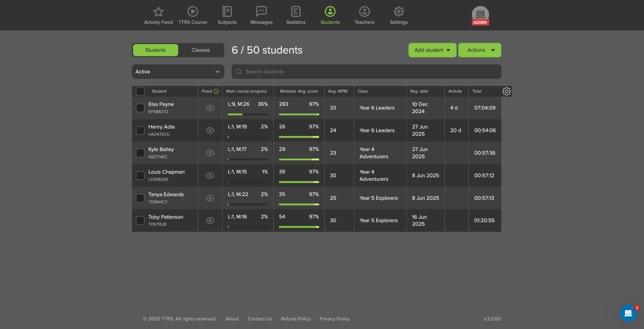Screen dimensions: 644x329
Task: Expand the Active status filter dropdown
Action: pyautogui.click(x=178, y=72)
